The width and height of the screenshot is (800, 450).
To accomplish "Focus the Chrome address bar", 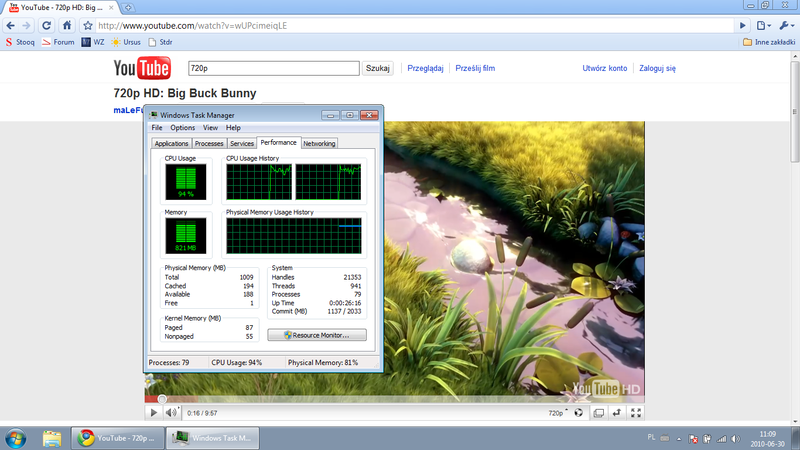I will [x=414, y=26].
